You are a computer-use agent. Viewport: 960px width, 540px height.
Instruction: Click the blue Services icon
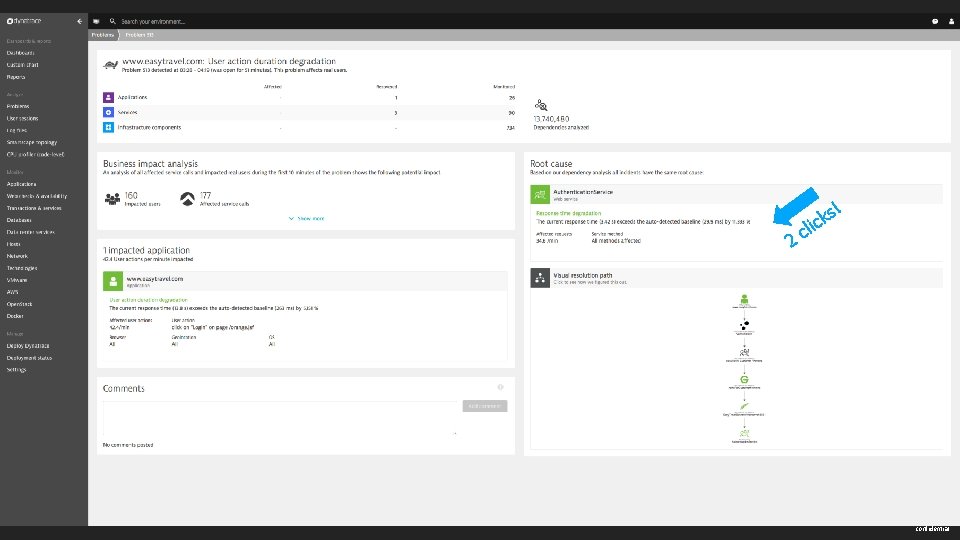[108, 113]
